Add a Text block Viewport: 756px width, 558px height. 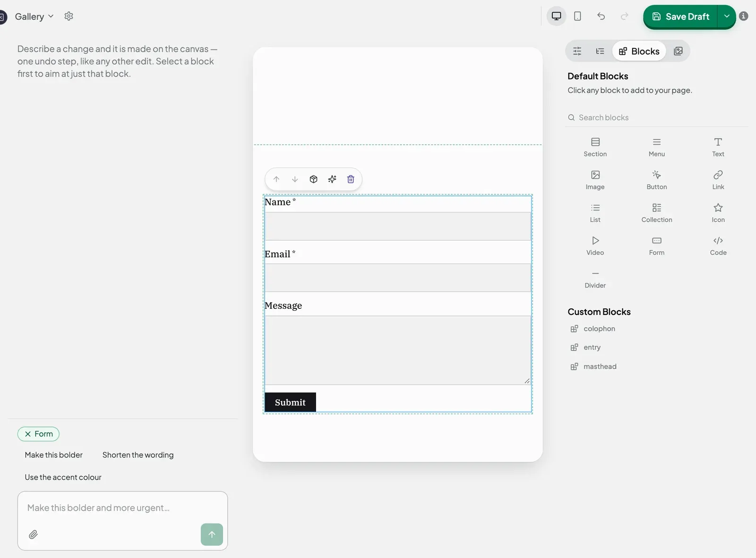point(718,147)
